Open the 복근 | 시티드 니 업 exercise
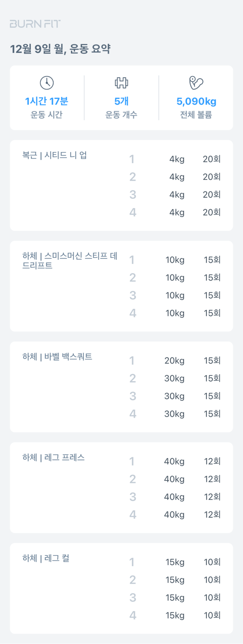The height and width of the screenshot is (644, 243). (x=55, y=155)
